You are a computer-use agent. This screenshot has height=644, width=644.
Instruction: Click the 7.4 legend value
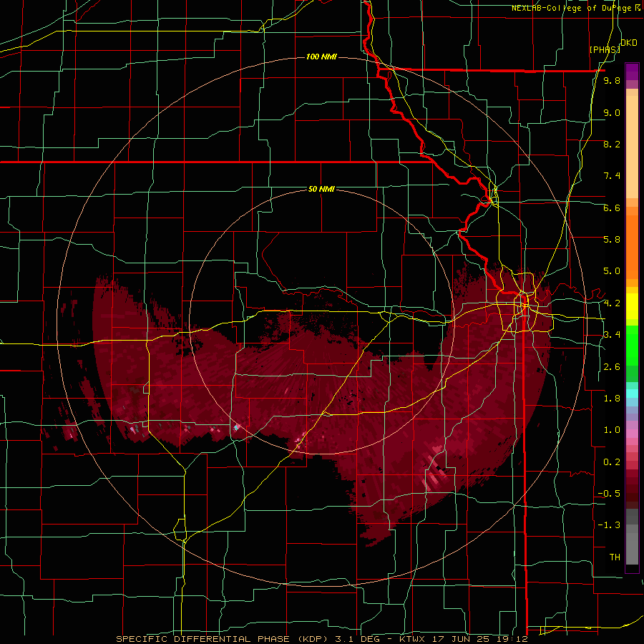[x=612, y=176]
